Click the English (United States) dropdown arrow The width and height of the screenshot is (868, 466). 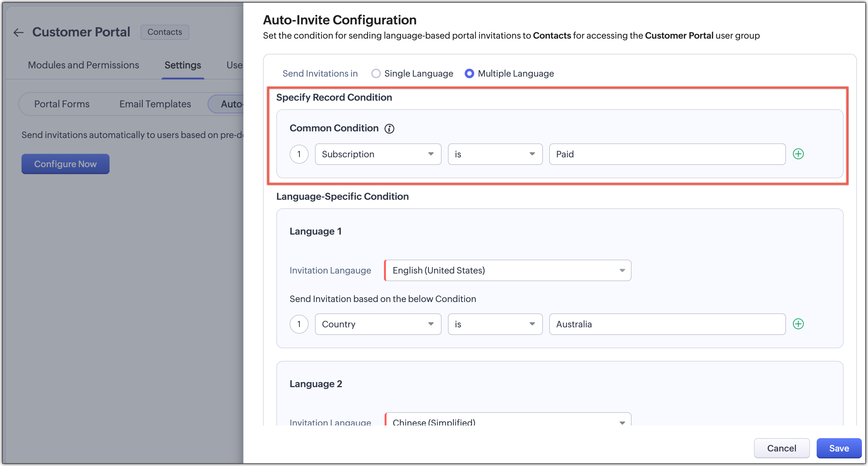[x=622, y=270]
